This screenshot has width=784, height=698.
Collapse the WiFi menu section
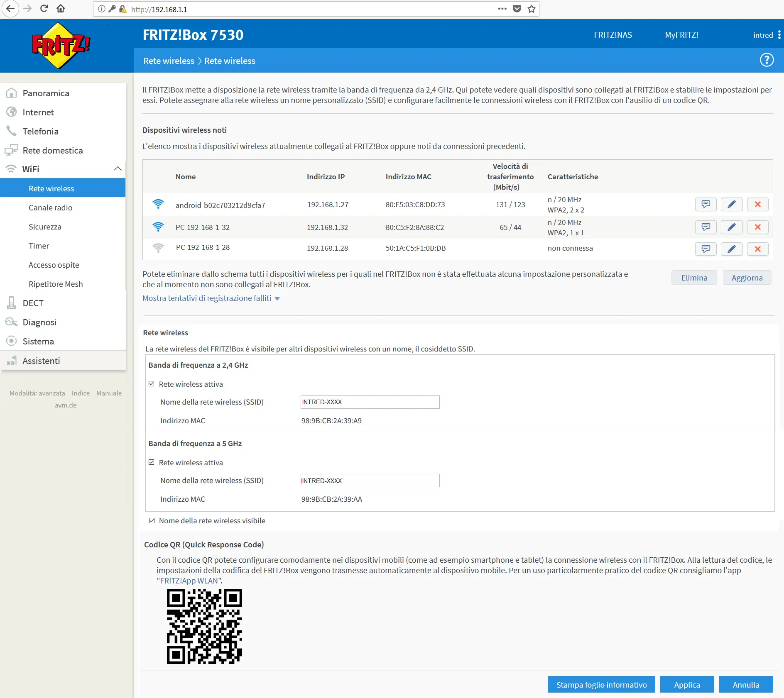click(x=118, y=168)
